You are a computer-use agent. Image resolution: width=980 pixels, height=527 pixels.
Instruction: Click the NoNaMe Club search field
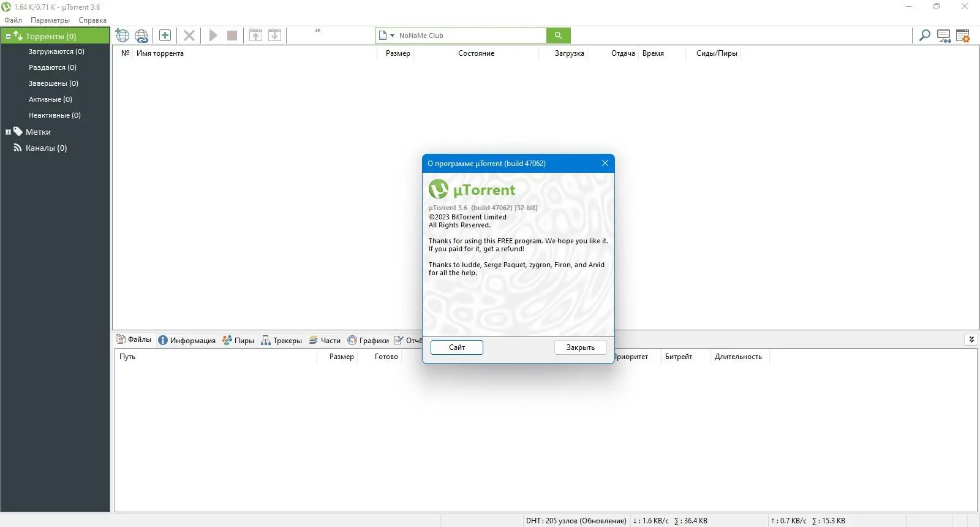(470, 36)
